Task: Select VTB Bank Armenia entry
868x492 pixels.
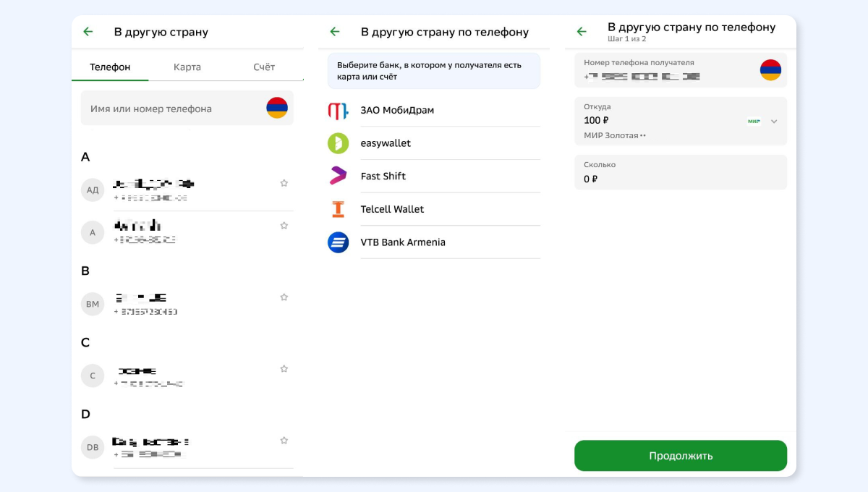Action: 434,242
